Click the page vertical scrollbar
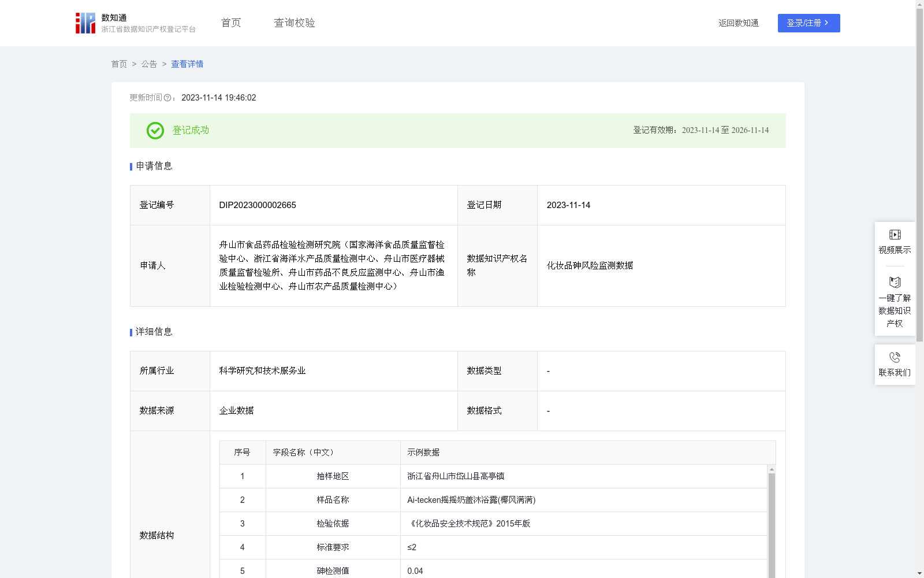The height and width of the screenshot is (578, 924). point(919,176)
